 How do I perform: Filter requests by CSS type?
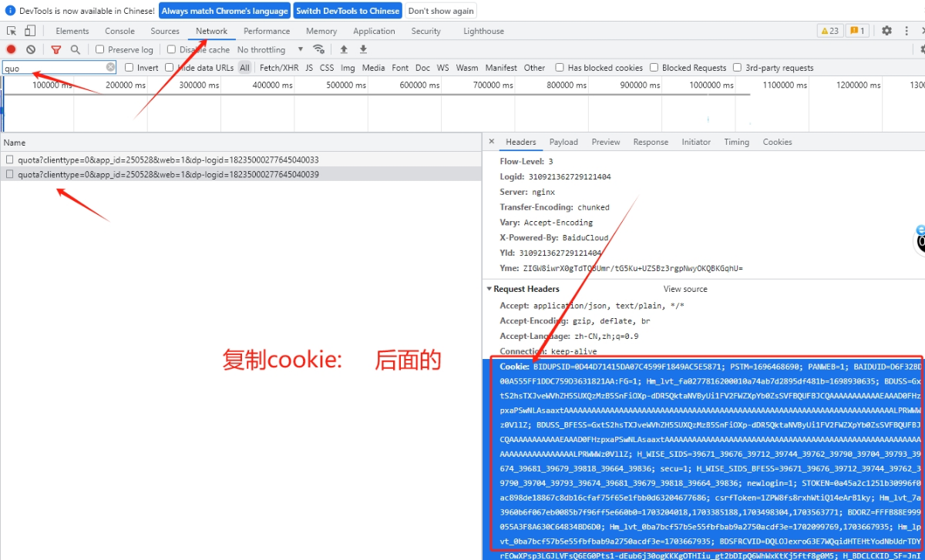click(327, 68)
